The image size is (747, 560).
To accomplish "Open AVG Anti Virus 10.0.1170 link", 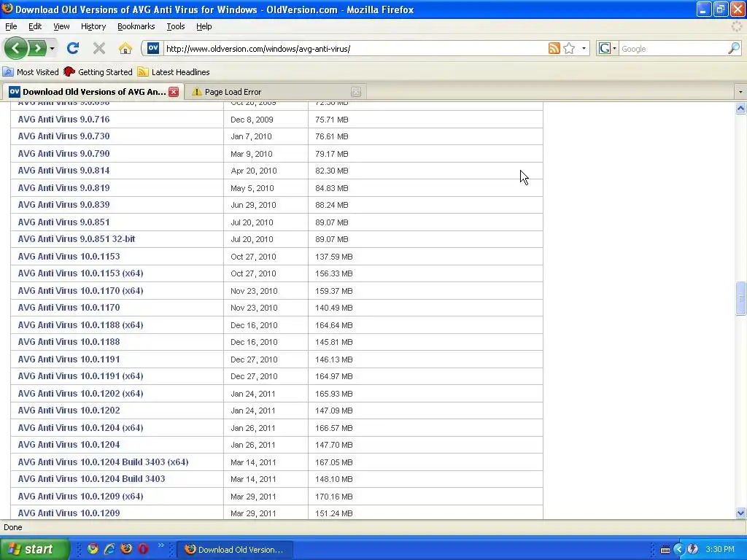I will click(69, 308).
